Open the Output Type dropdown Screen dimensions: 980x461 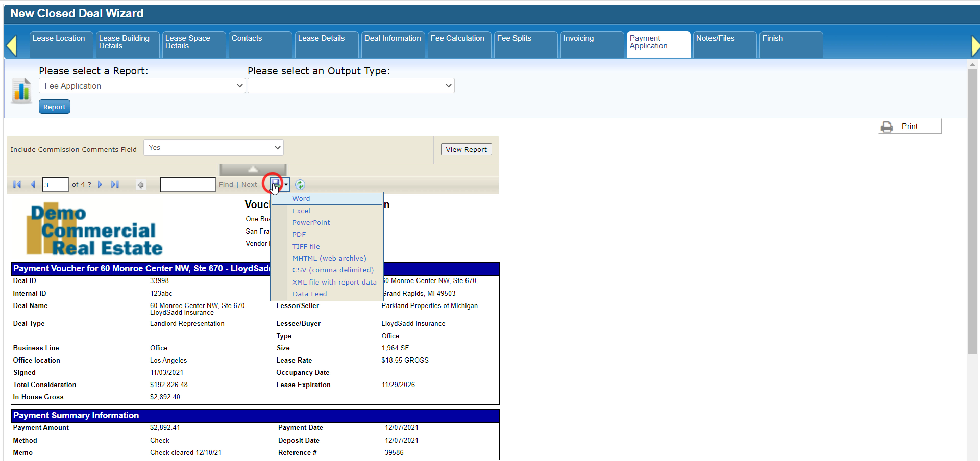point(351,86)
